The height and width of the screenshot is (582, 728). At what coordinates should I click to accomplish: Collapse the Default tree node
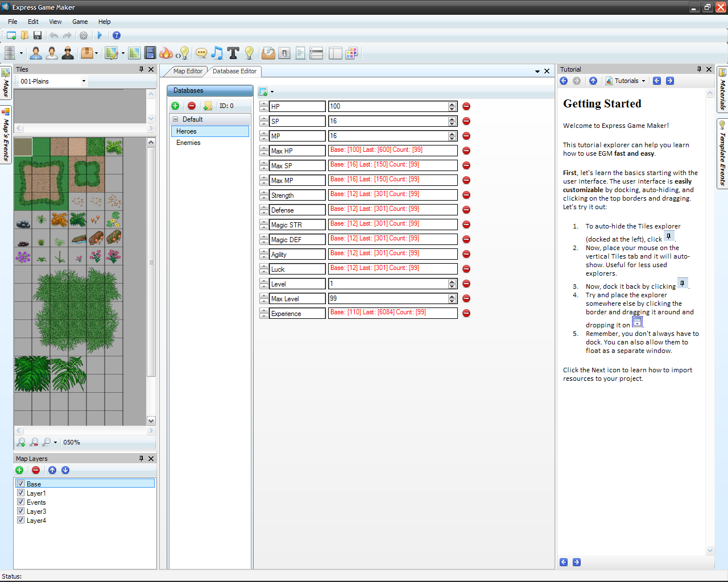tap(175, 119)
